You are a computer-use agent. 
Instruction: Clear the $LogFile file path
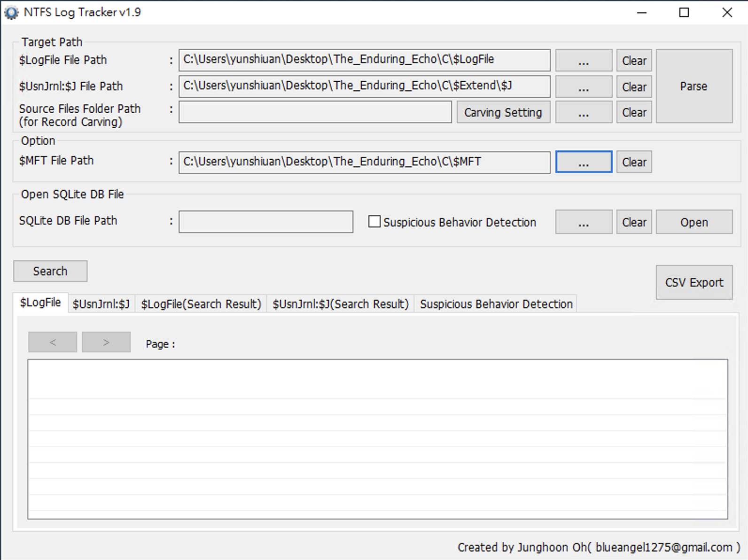point(634,61)
